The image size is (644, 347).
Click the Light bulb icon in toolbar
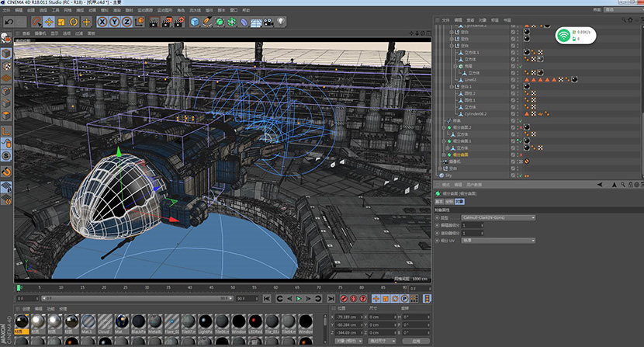pyautogui.click(x=282, y=22)
